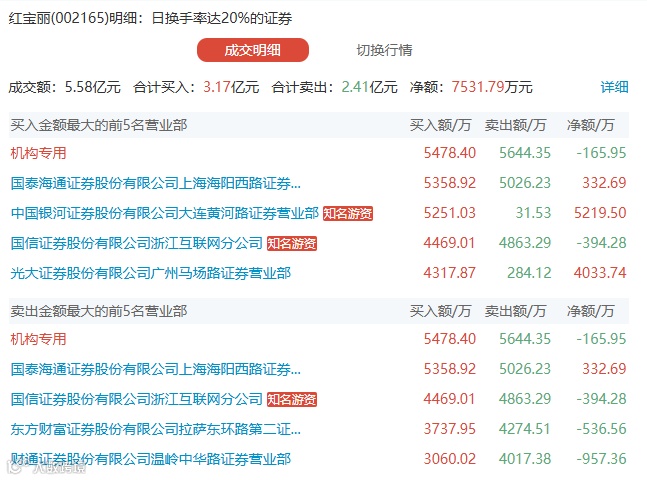Select buy amount 3737.95

pyautogui.click(x=450, y=429)
